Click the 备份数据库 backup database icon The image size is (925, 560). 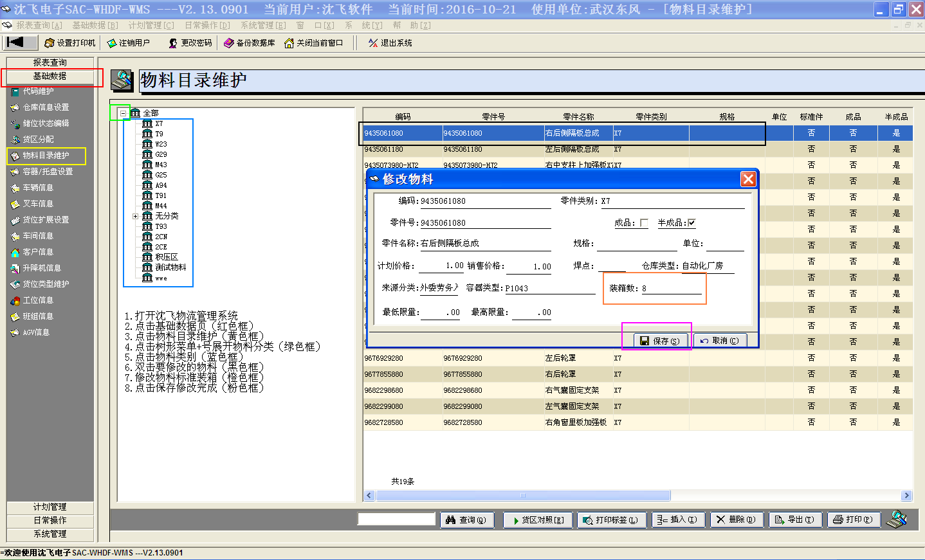228,43
